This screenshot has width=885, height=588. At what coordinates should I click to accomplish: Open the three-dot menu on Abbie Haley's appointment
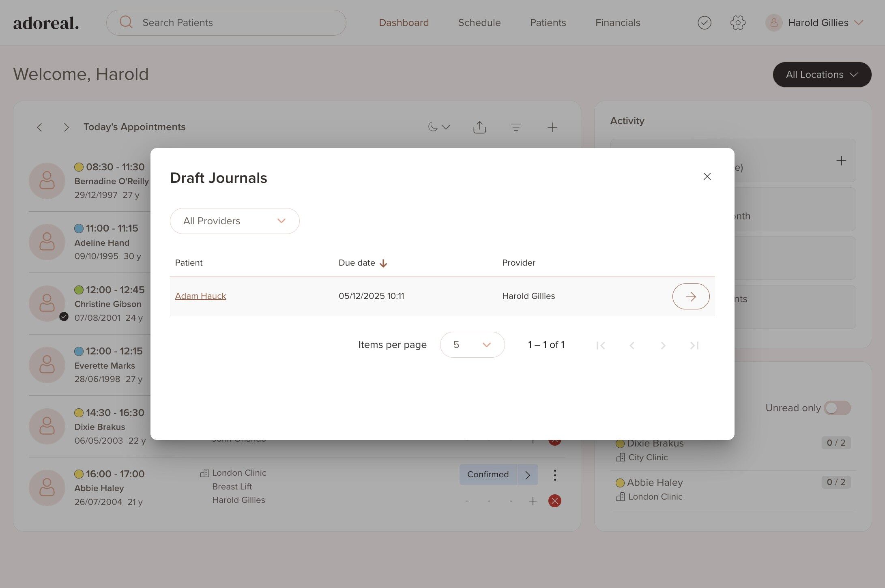554,474
